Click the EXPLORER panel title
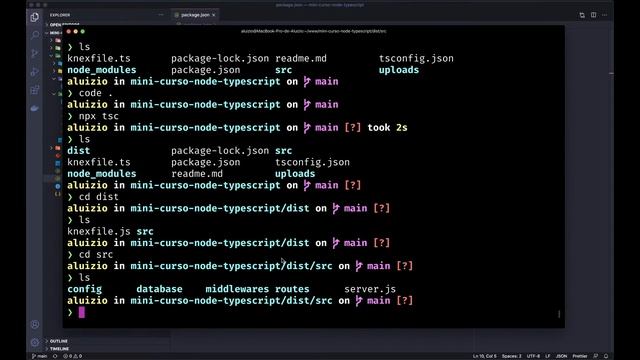The width and height of the screenshot is (640, 360). [60, 15]
